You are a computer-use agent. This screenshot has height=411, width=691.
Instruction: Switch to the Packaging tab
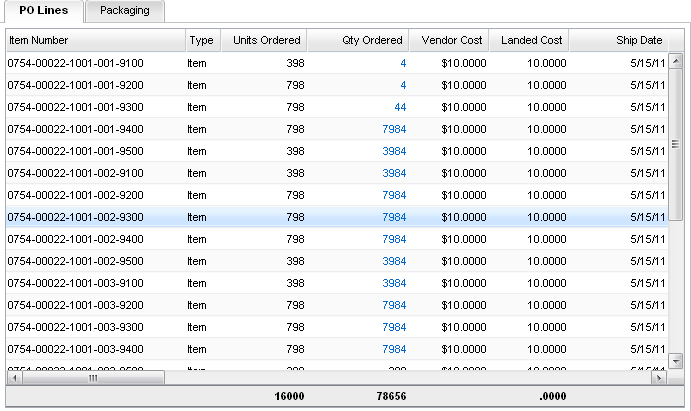(125, 11)
